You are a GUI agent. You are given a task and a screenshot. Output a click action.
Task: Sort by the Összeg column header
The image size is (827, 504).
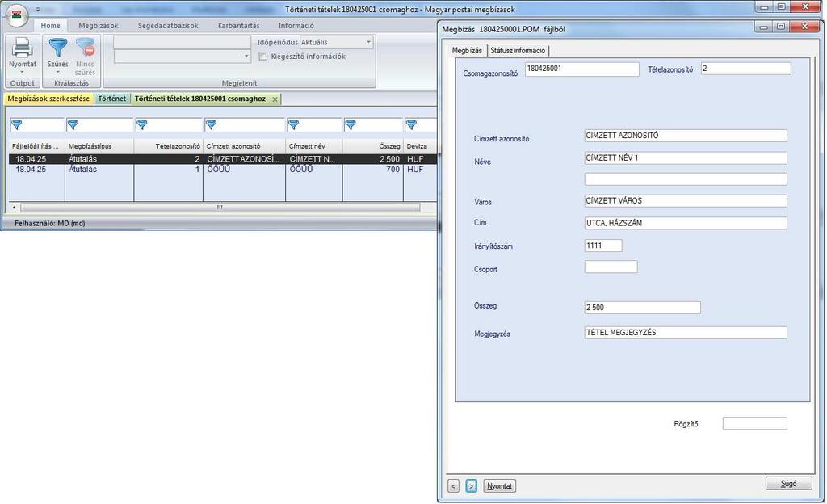(x=373, y=146)
